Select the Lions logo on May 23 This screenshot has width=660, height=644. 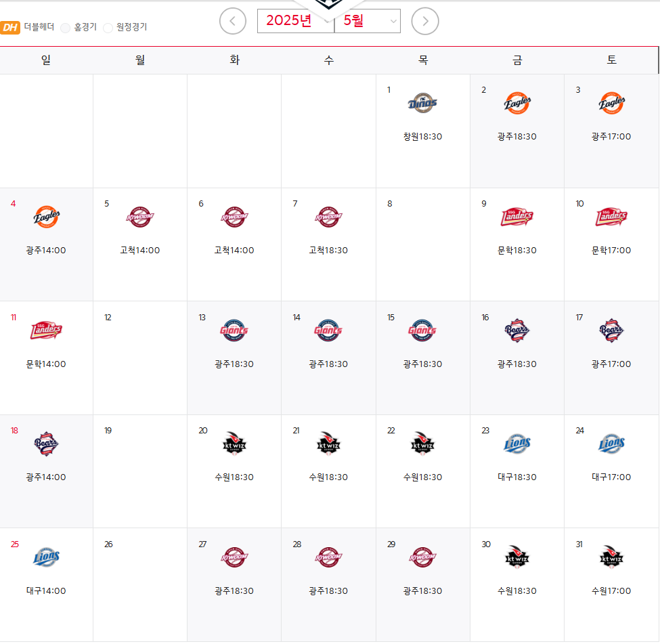(x=517, y=444)
